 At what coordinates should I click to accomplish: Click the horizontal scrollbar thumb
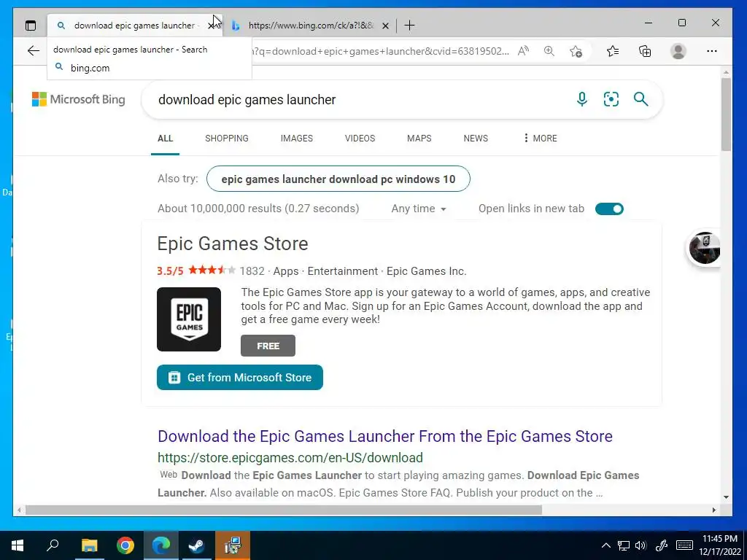click(284, 510)
